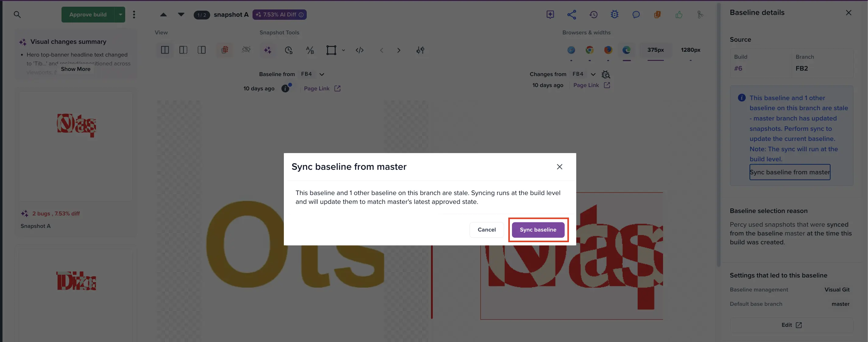Select the Chrome browser icon
The image size is (868, 342).
[x=590, y=50]
